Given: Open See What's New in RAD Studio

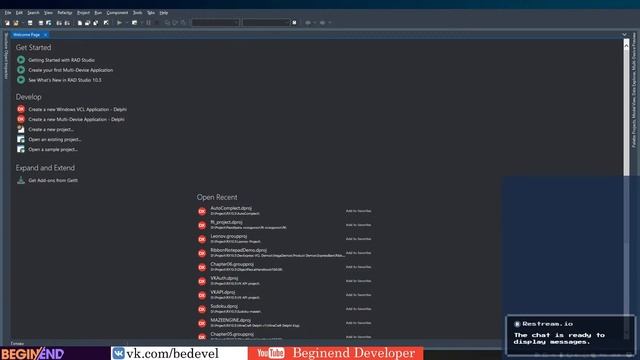Looking at the screenshot, I should 64,80.
